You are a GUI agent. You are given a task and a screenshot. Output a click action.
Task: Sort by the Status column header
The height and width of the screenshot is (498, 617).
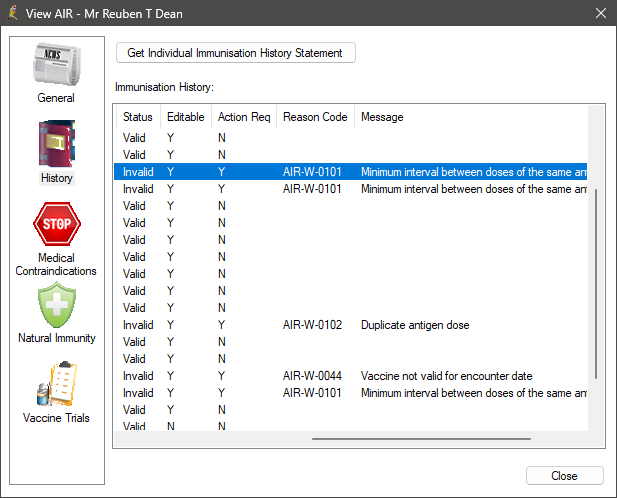[138, 117]
